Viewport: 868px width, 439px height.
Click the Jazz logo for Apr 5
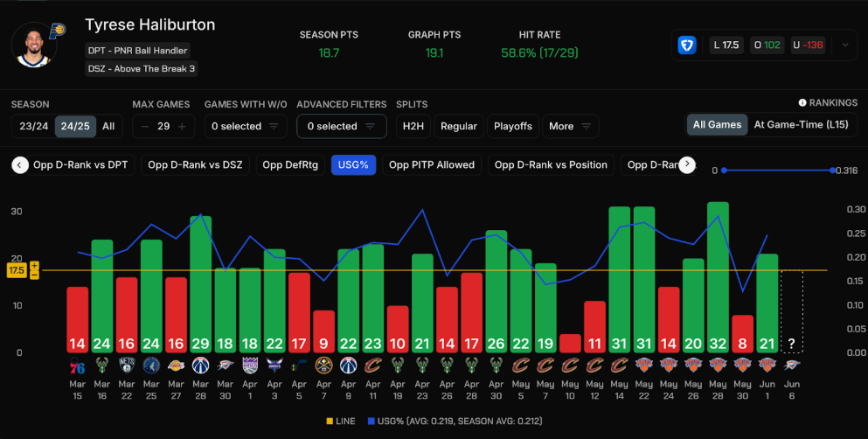point(299,366)
